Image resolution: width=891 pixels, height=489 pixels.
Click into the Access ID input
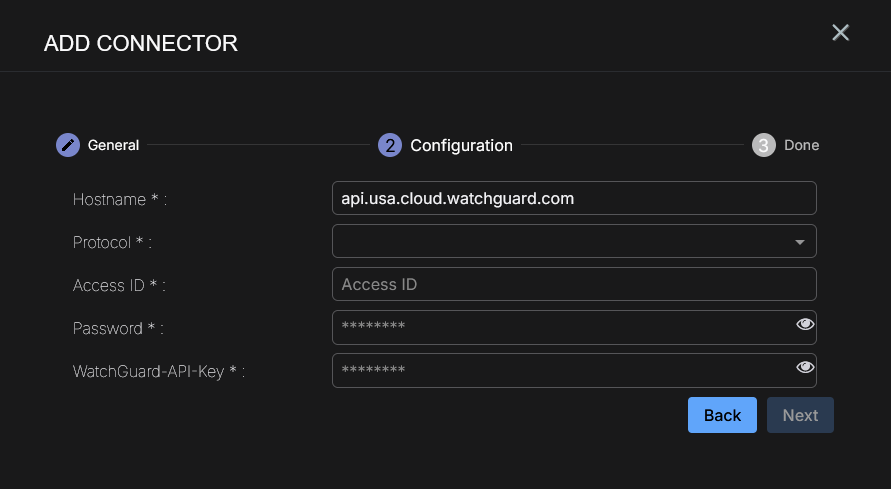coord(574,284)
